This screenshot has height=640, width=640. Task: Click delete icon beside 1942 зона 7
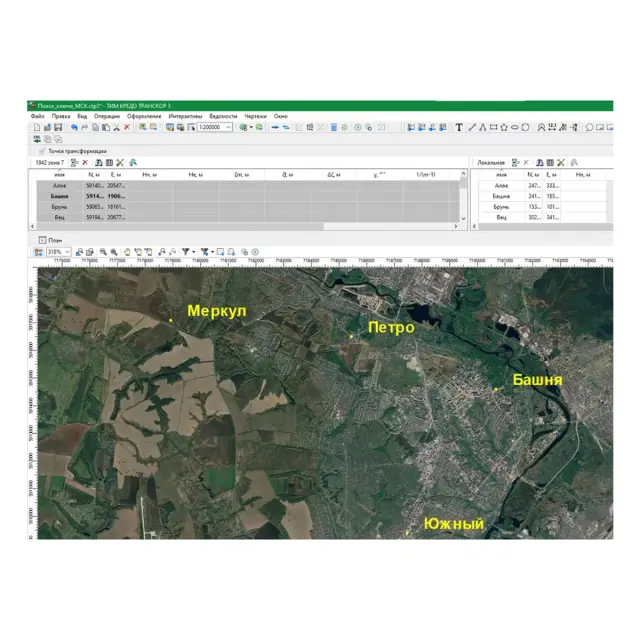tap(85, 162)
